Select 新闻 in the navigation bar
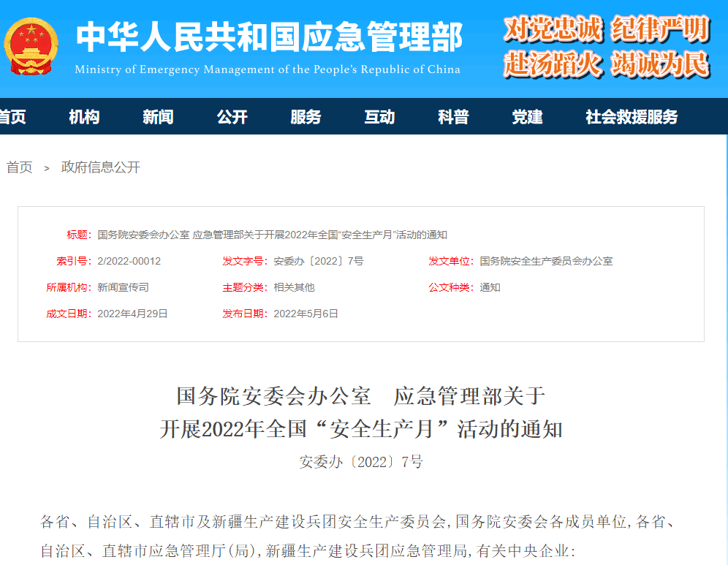This screenshot has width=728, height=565. [x=158, y=117]
